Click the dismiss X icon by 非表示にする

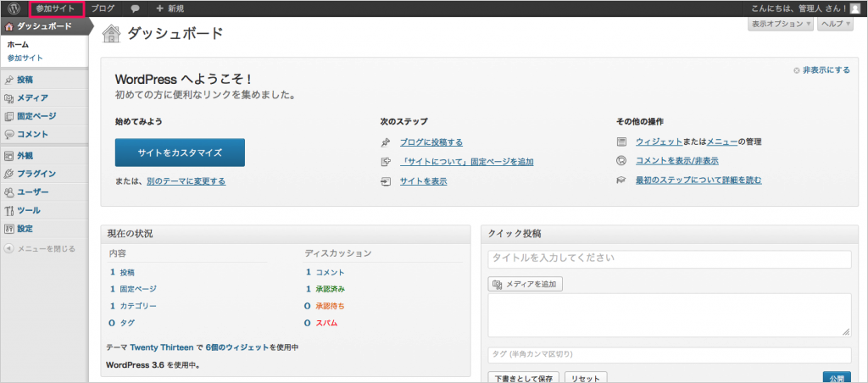[x=796, y=70]
